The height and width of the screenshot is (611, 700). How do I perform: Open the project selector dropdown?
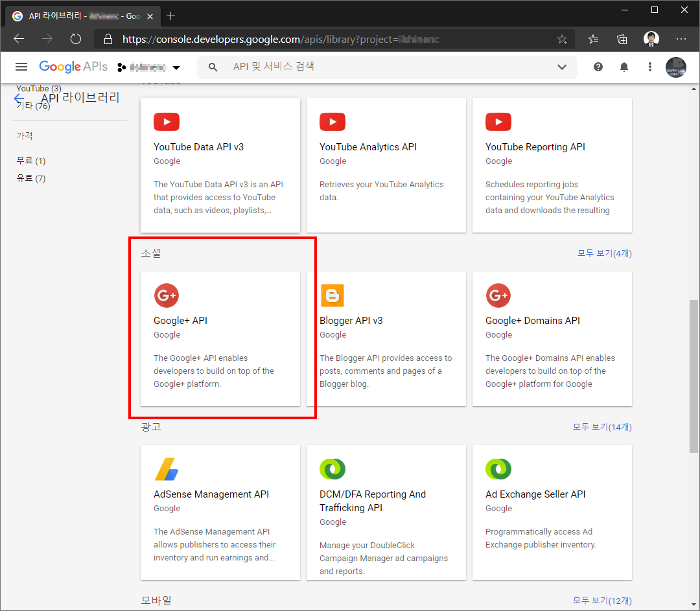point(148,67)
